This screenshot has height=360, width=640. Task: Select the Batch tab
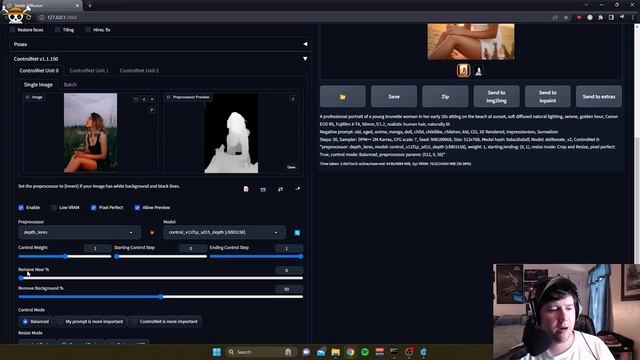(70, 85)
